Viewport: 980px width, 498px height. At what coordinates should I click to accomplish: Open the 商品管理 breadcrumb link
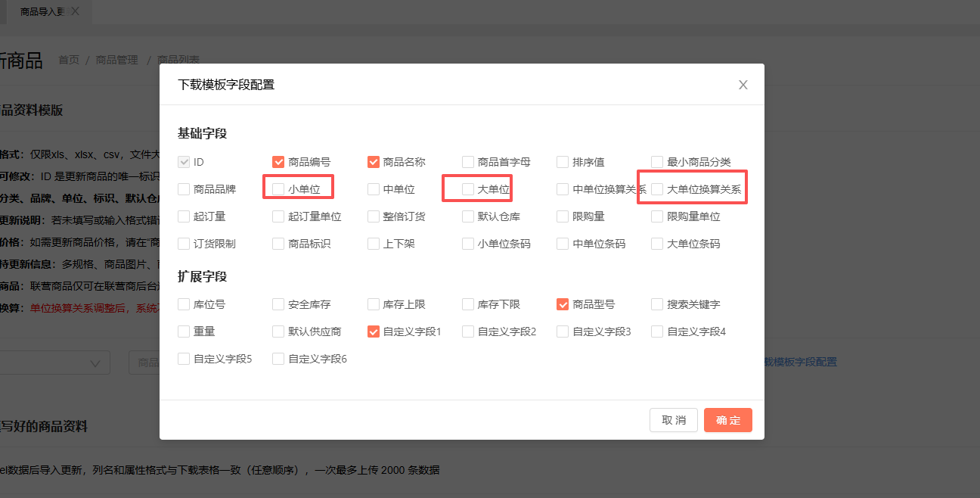tap(117, 60)
